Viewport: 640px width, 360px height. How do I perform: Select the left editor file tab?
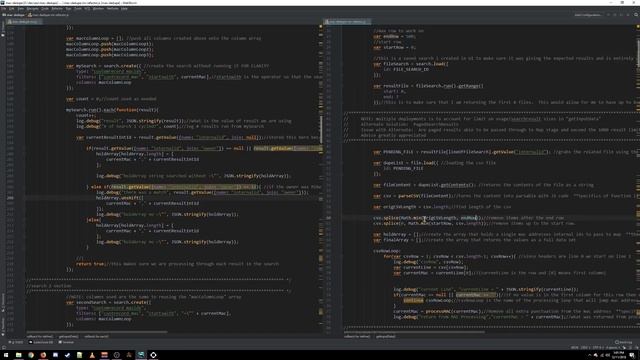coord(24,22)
